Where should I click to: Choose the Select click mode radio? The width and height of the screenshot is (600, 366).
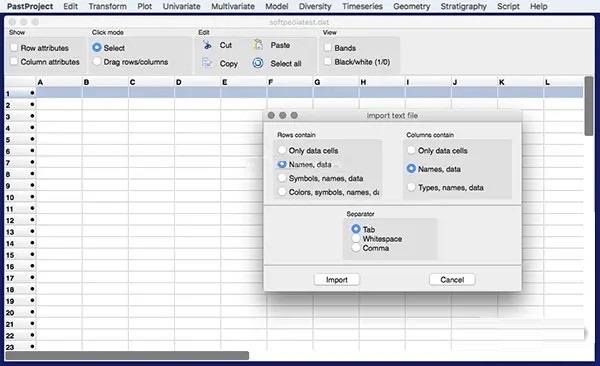point(97,47)
